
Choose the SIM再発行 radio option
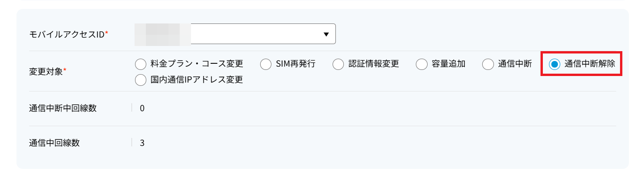coord(266,64)
